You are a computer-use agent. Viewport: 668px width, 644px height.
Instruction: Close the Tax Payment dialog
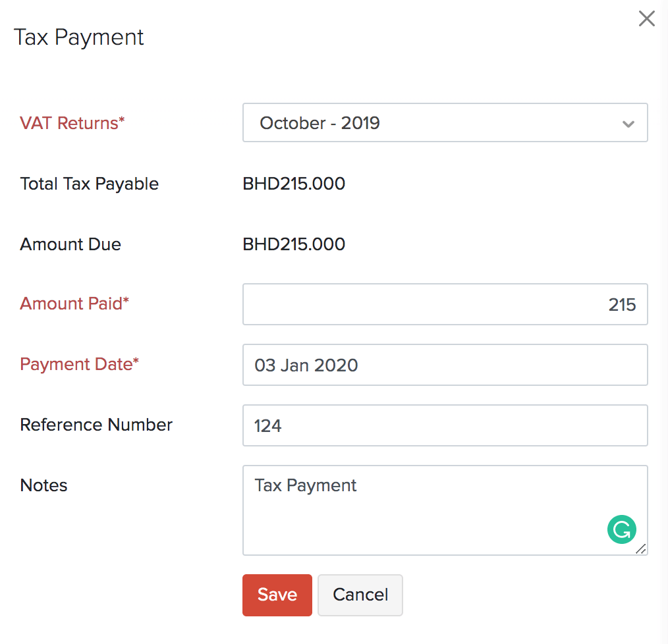(x=646, y=18)
